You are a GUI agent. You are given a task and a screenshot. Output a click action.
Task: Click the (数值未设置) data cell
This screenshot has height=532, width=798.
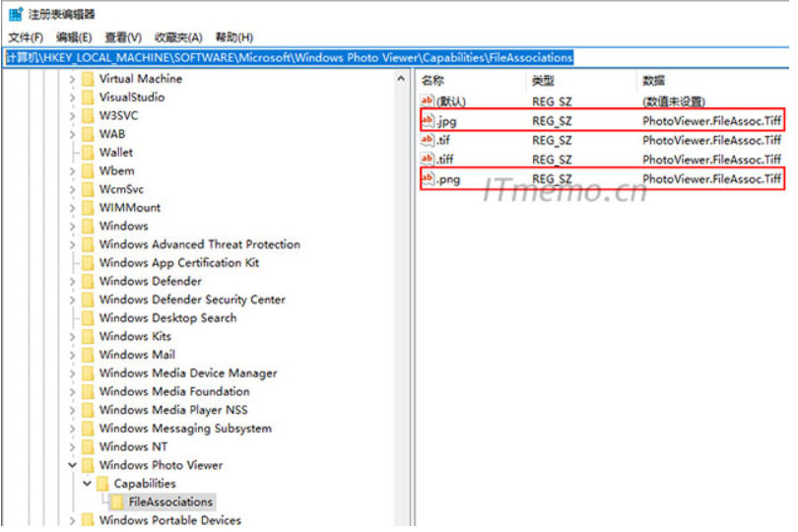pos(674,101)
